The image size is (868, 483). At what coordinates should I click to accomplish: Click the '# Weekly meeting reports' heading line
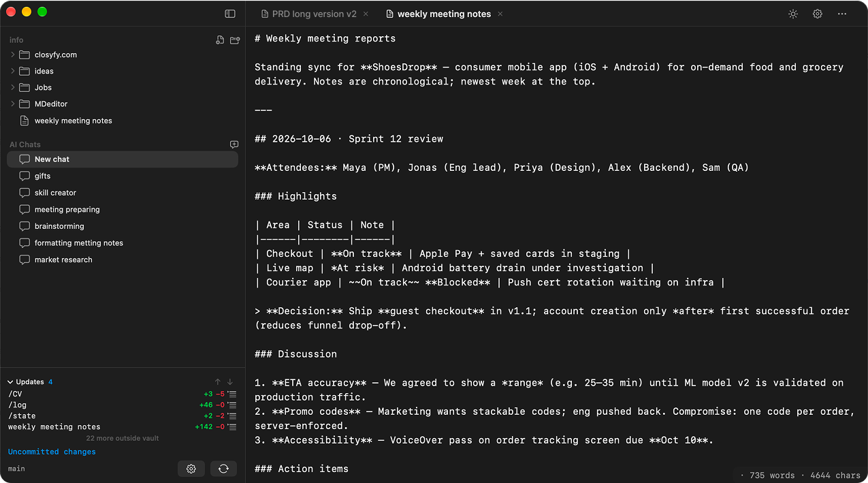pos(325,38)
